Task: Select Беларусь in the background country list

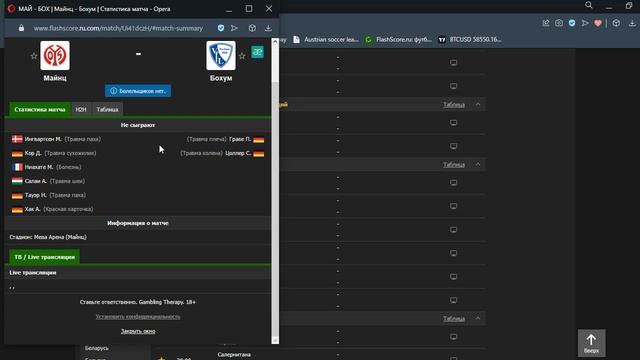Action: (x=97, y=348)
